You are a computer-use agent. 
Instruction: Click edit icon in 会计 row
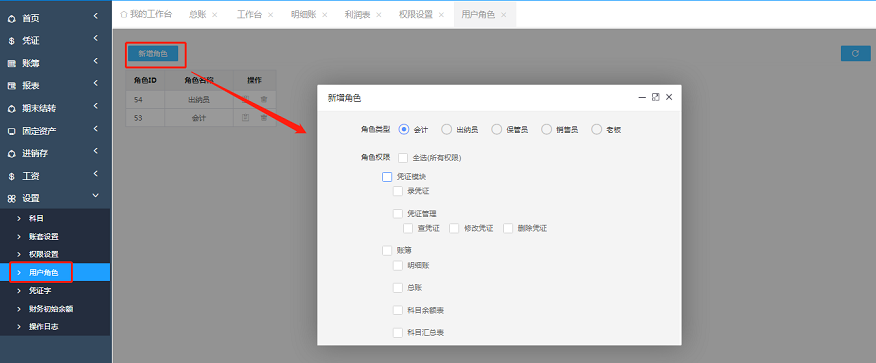pyautogui.click(x=245, y=118)
